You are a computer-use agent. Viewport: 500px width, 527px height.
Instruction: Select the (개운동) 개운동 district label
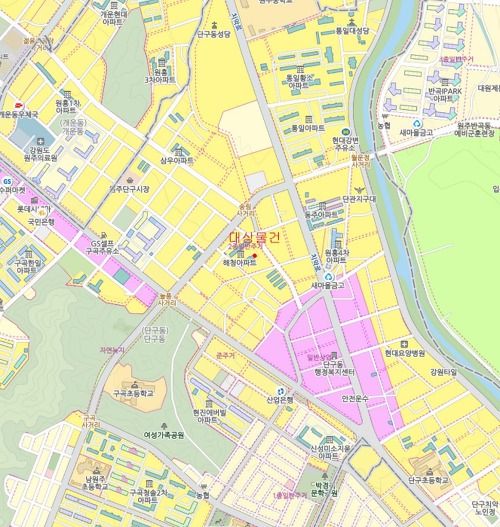pos(73,127)
